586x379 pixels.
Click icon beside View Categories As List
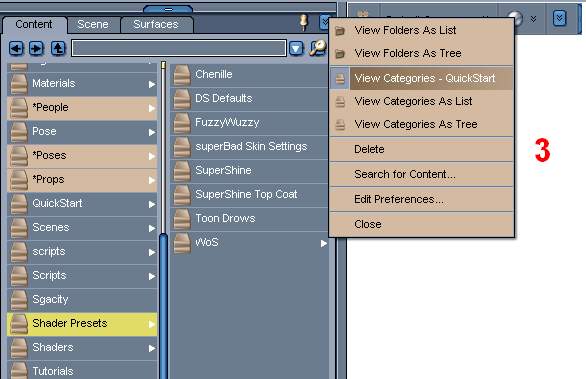[x=340, y=101]
